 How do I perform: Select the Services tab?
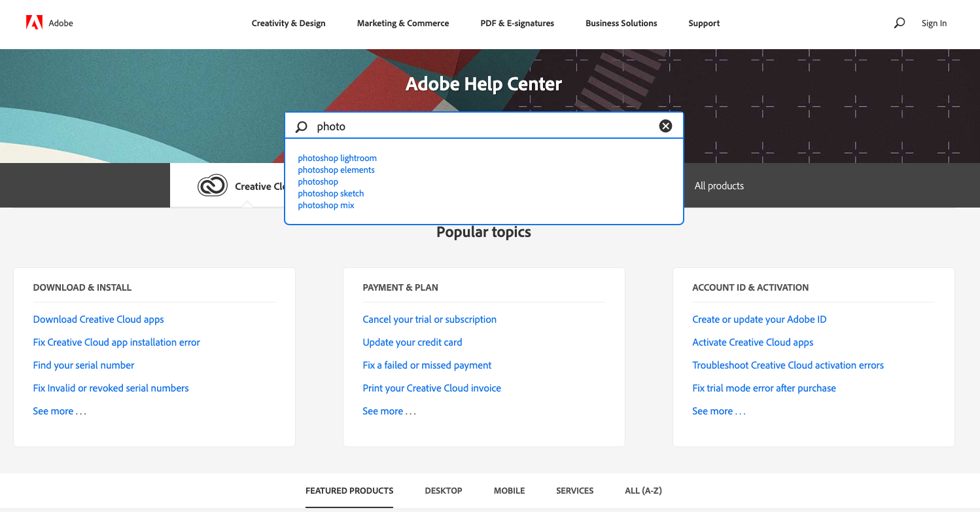[575, 490]
